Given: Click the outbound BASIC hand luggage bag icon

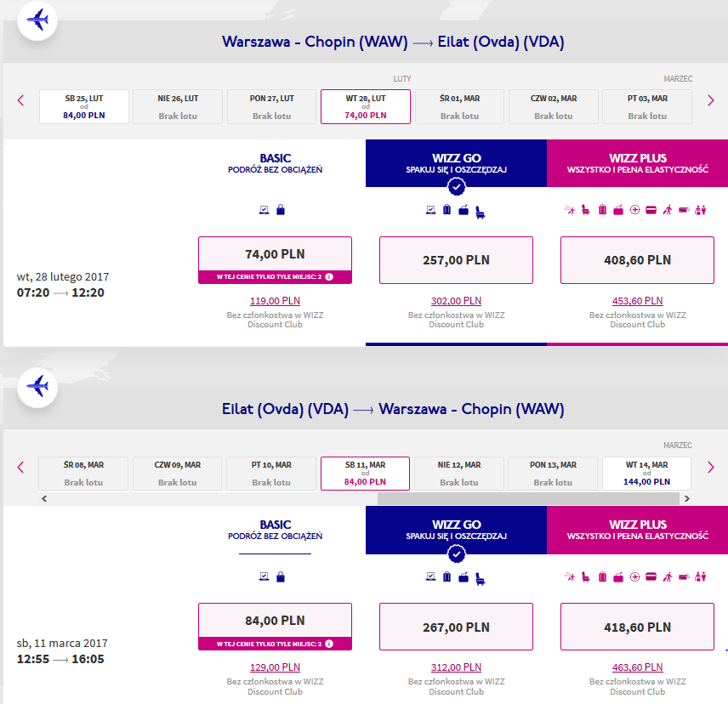Looking at the screenshot, I should point(281,210).
